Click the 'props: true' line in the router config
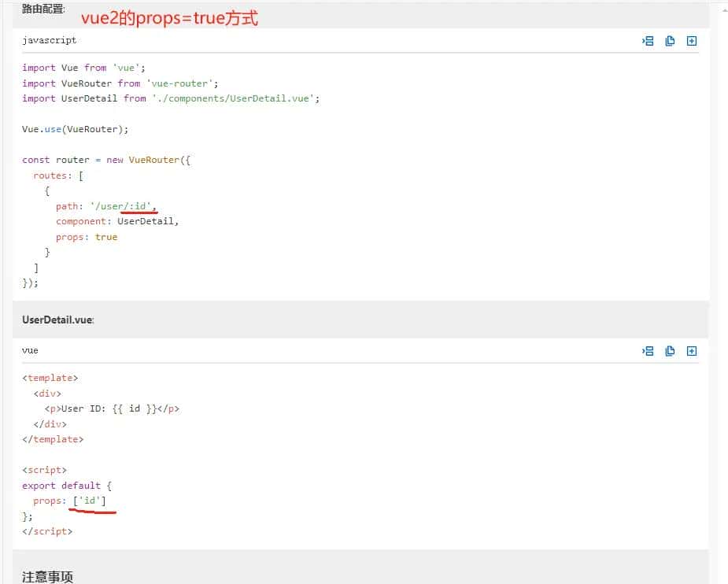Image resolution: width=728 pixels, height=584 pixels. point(87,237)
